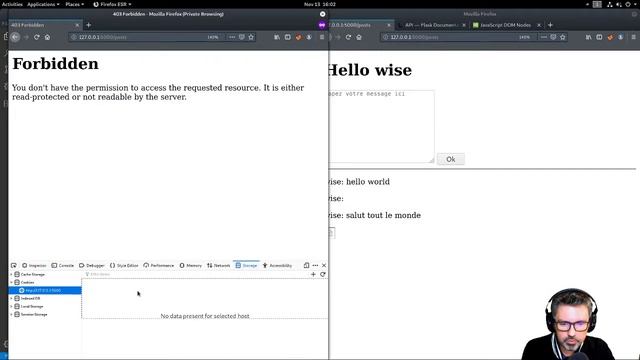The height and width of the screenshot is (360, 640).
Task: Open home page in the right Firefox window
Action: (x=359, y=37)
